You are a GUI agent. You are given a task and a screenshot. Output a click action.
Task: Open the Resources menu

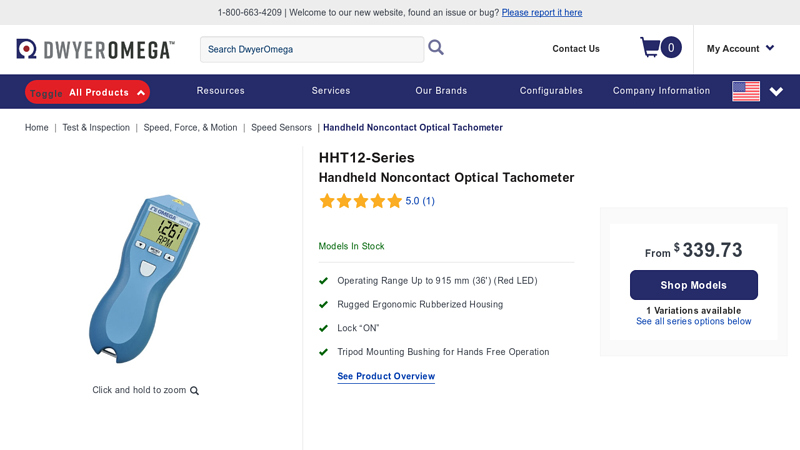[220, 91]
